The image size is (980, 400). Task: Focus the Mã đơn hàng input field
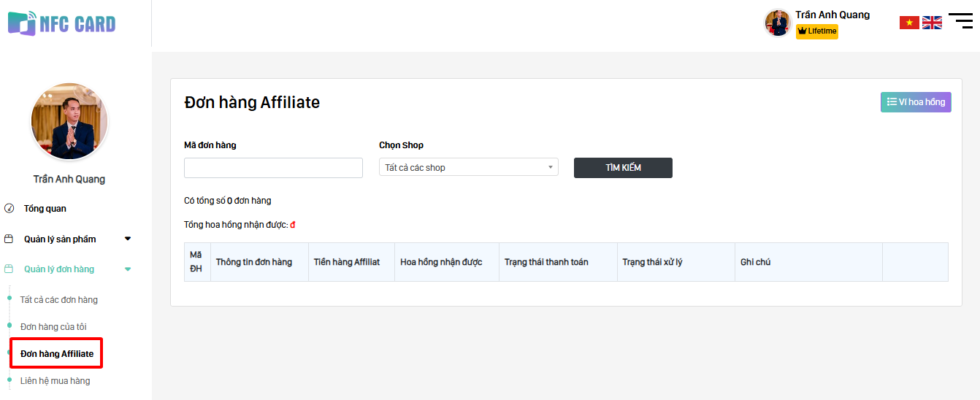pyautogui.click(x=273, y=168)
